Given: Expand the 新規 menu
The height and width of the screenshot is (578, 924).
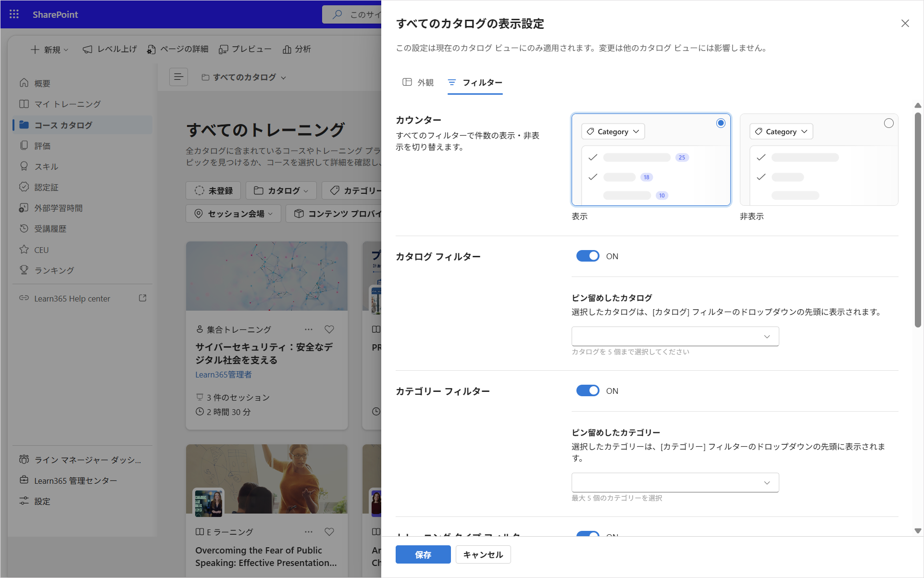Looking at the screenshot, I should click(x=50, y=50).
